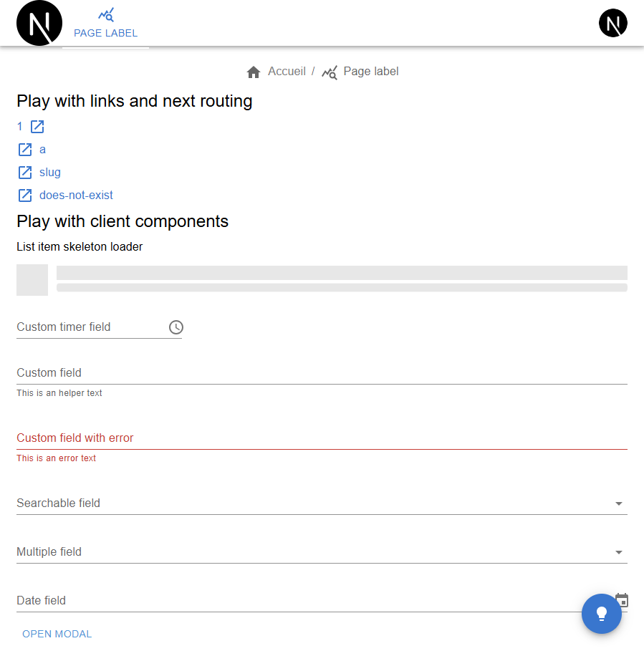Go to Accueil in the breadcrumb
This screenshot has width=644, height=656.
point(287,72)
